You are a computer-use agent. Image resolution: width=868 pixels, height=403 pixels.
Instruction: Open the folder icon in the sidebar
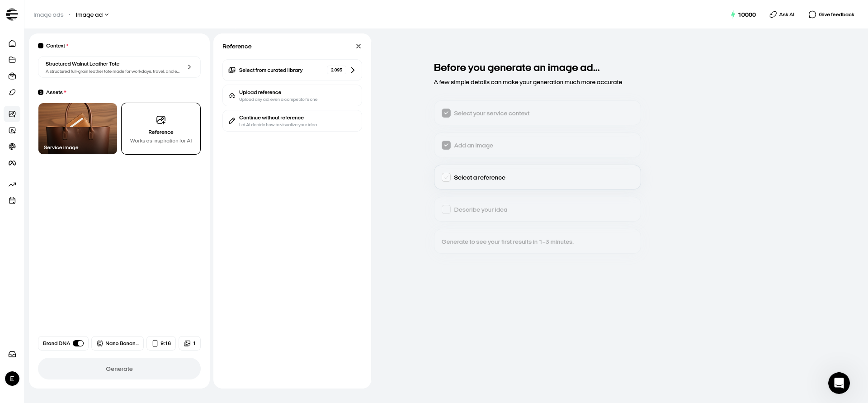12,60
